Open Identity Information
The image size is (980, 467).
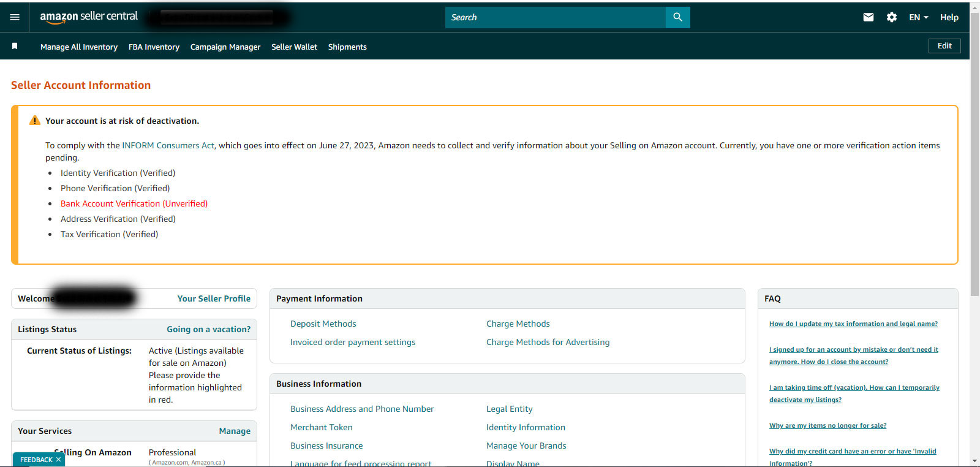coord(526,427)
